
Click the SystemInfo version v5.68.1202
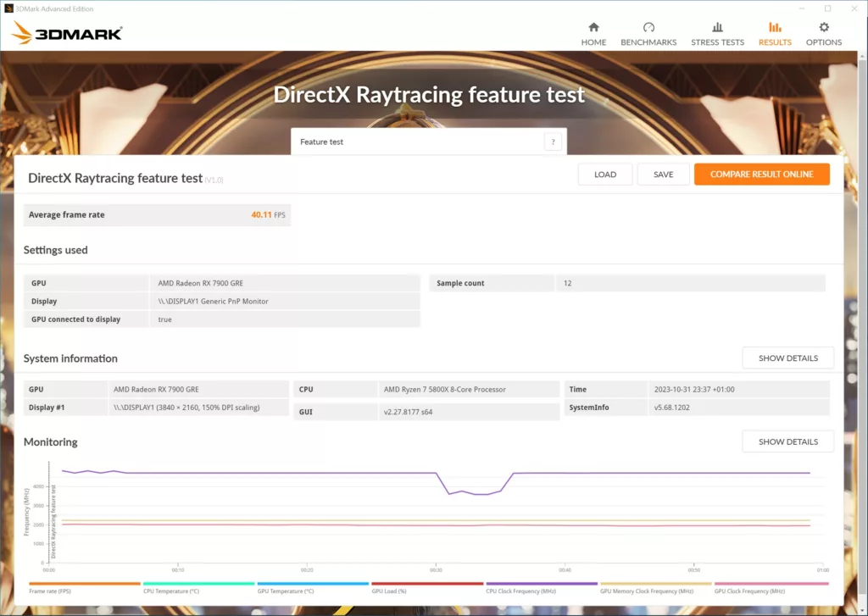pyautogui.click(x=671, y=408)
